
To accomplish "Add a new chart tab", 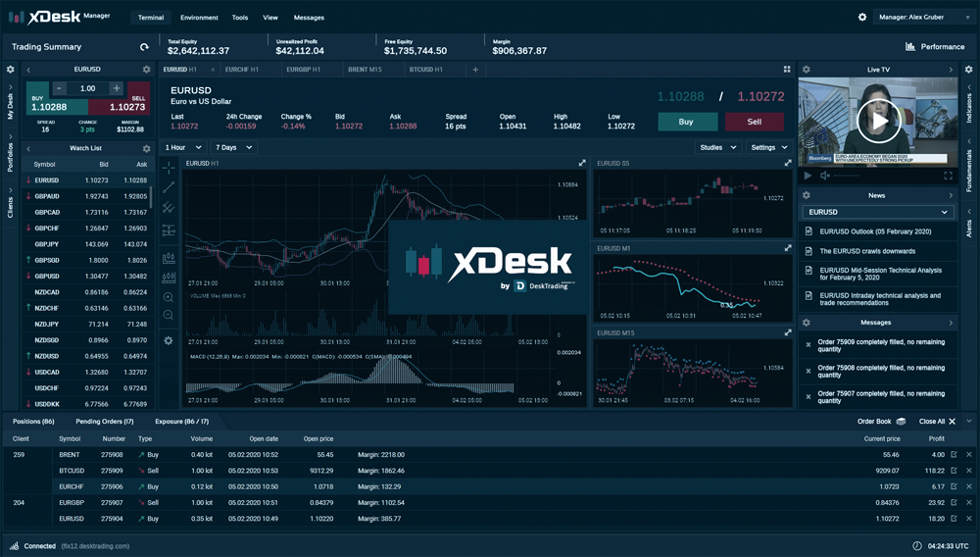I will (x=475, y=70).
